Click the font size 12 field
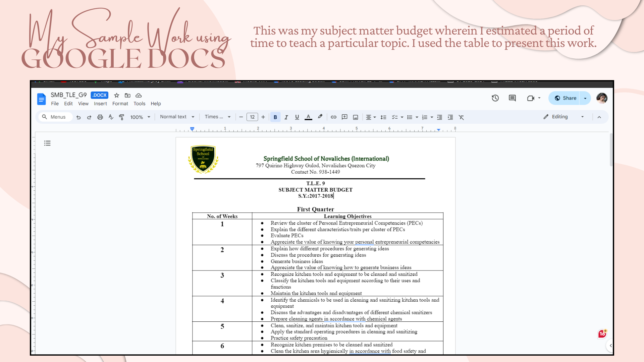Viewport: 644px width, 362px height. pyautogui.click(x=252, y=117)
